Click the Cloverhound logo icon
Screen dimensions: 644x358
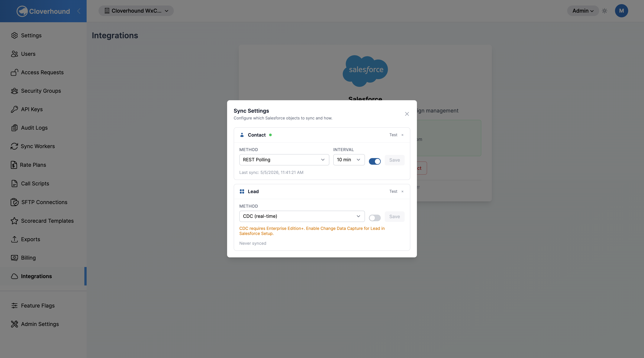(22, 11)
